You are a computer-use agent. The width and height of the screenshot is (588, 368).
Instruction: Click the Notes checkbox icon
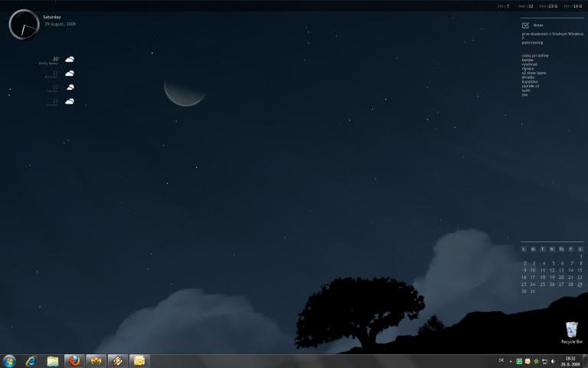(x=525, y=25)
